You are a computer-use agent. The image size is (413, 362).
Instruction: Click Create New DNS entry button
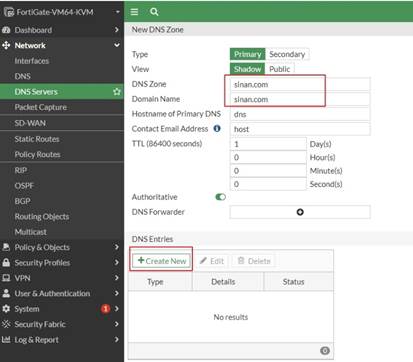click(162, 261)
